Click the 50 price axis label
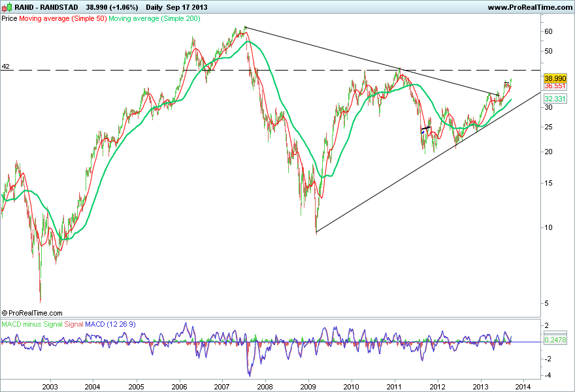 point(548,51)
